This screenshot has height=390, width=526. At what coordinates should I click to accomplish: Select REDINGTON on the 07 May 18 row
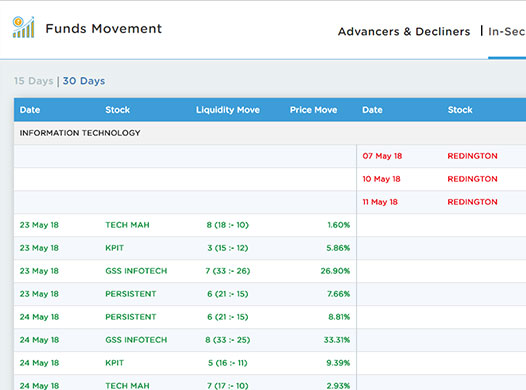pyautogui.click(x=472, y=156)
